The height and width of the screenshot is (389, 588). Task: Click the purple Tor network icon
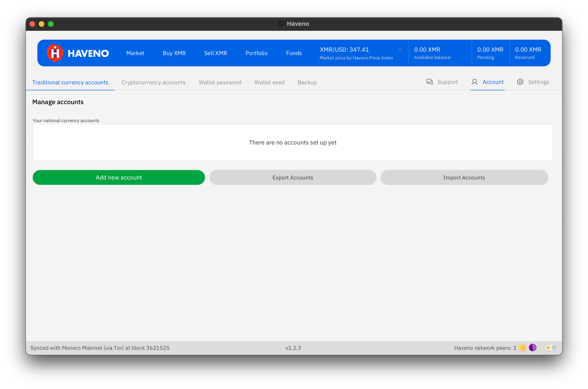click(532, 348)
